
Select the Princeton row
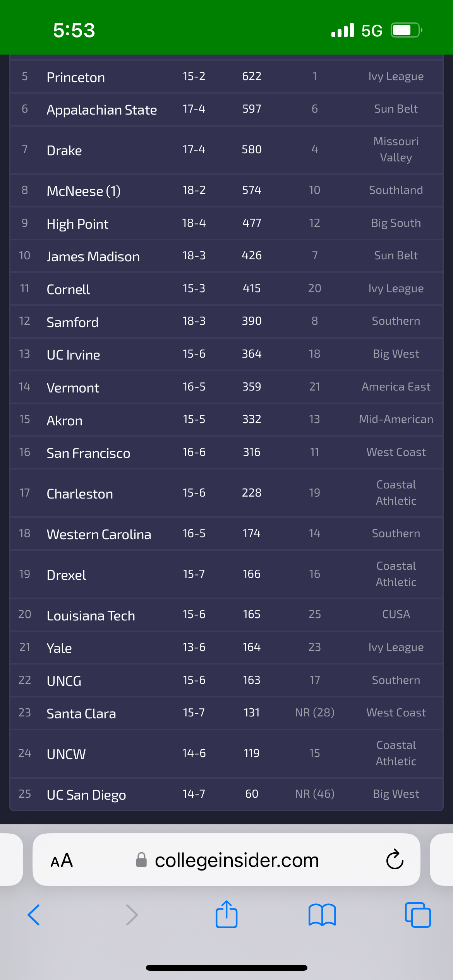coord(226,77)
